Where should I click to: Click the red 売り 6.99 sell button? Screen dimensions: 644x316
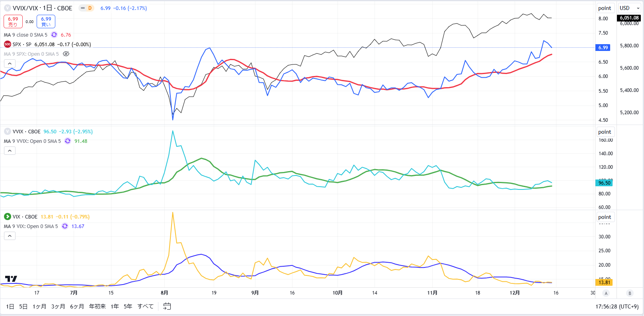(x=13, y=21)
